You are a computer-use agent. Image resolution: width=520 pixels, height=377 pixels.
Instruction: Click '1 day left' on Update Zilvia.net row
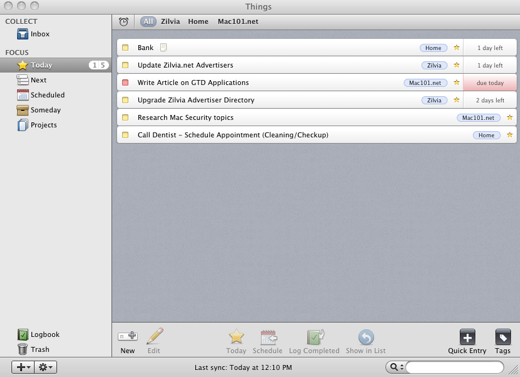click(x=490, y=65)
